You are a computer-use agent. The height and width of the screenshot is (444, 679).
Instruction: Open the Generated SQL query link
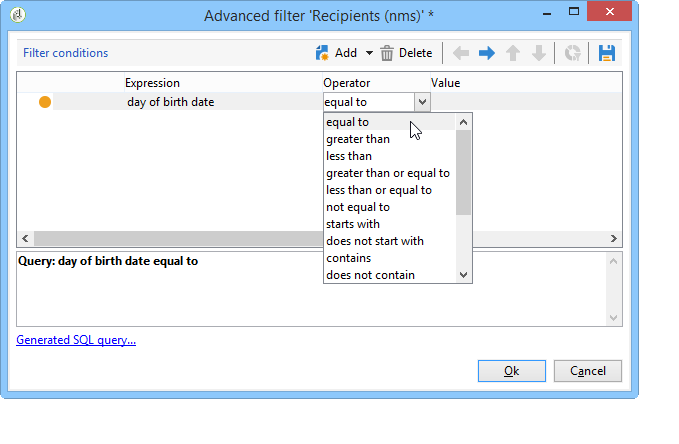(x=76, y=340)
